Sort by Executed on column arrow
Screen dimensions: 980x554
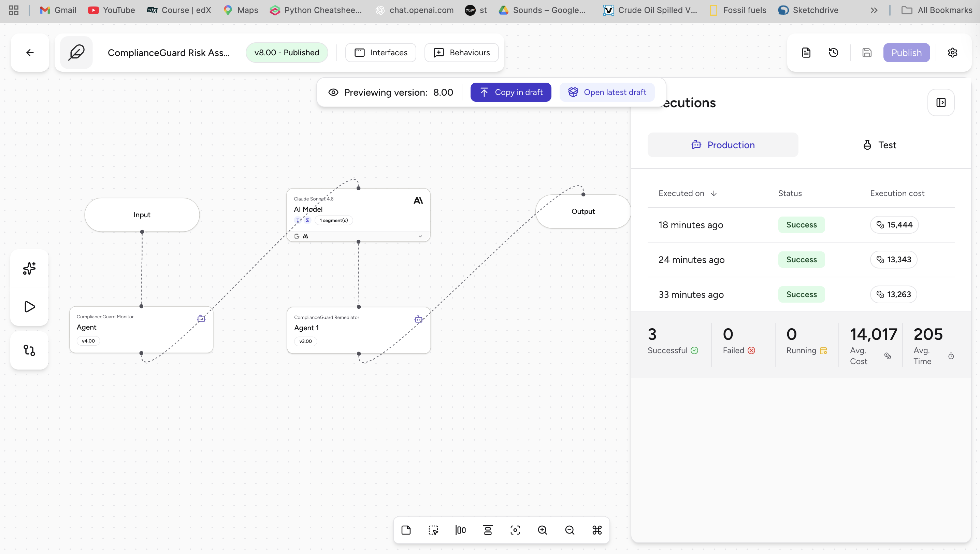coord(714,193)
